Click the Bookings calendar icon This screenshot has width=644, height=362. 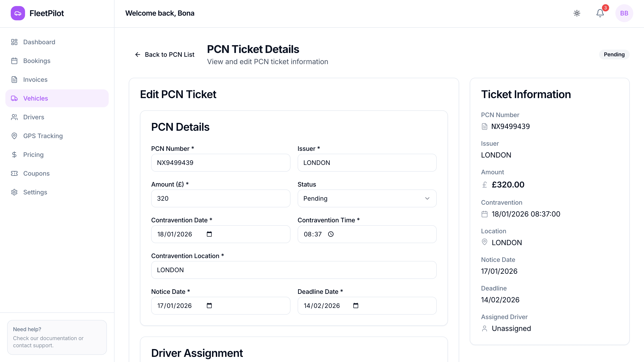coord(14,61)
